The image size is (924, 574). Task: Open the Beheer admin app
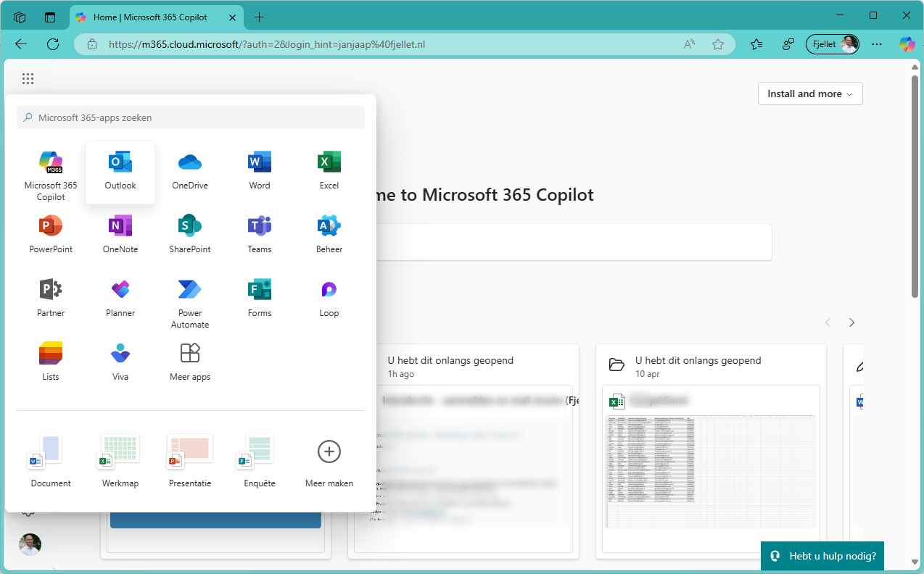[329, 235]
